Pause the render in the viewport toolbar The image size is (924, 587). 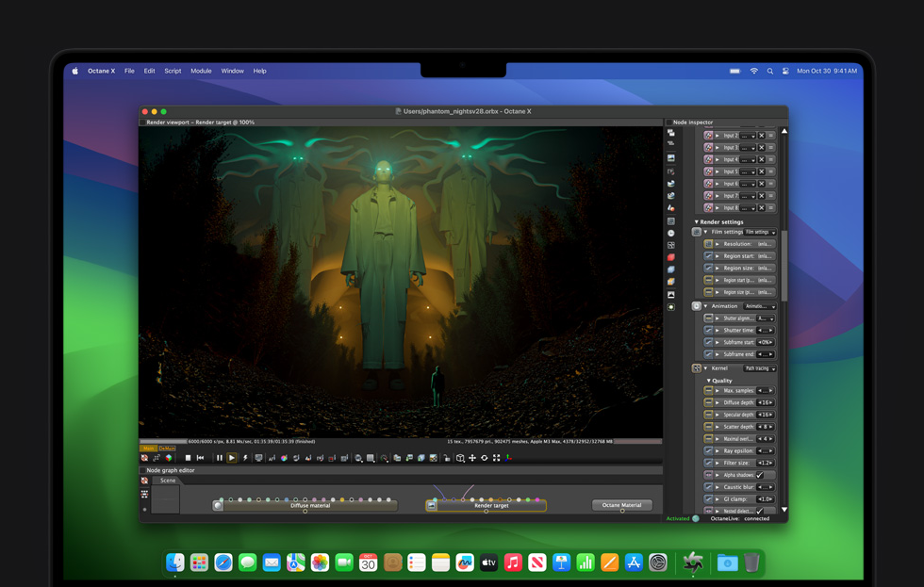(220, 458)
